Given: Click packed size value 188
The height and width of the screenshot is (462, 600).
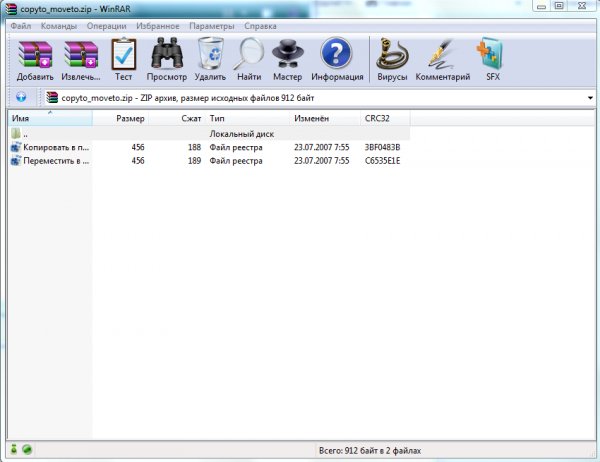Looking at the screenshot, I should (x=194, y=147).
